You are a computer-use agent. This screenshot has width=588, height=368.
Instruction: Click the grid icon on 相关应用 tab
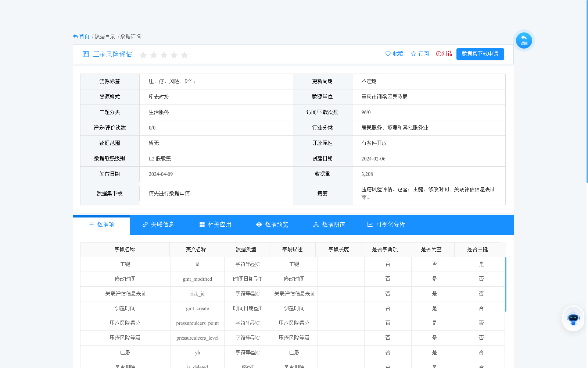coord(202,224)
